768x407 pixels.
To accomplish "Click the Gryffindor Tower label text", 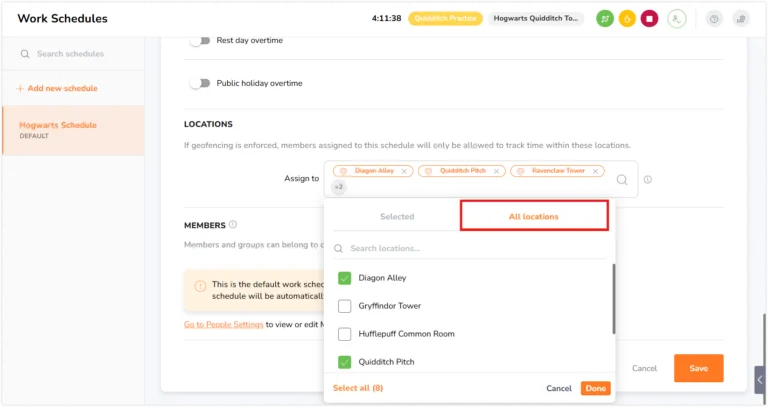I will coord(390,306).
